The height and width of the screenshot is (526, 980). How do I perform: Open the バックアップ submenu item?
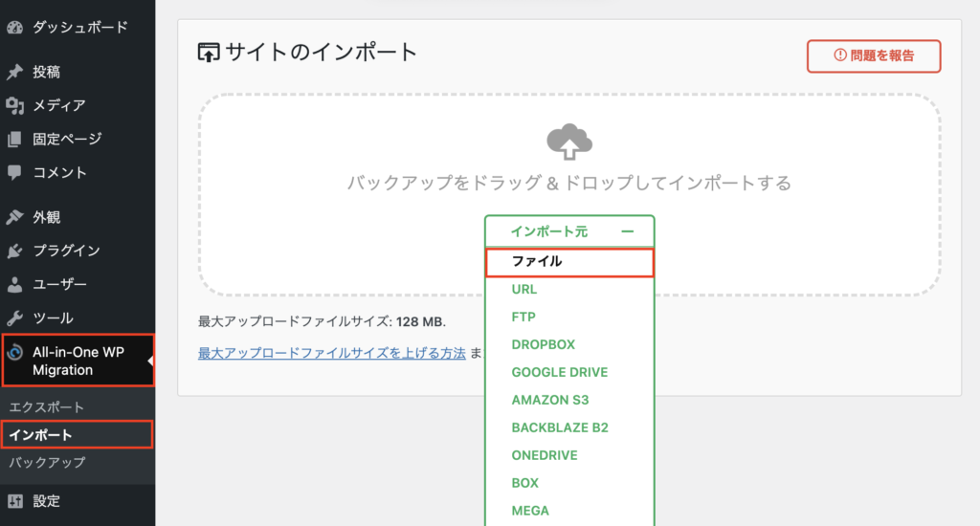coord(47,463)
